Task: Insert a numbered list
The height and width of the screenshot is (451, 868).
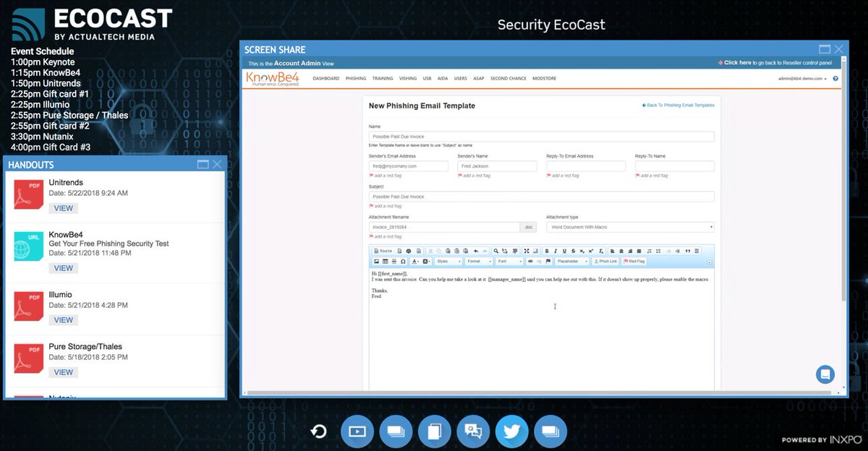Action: tap(649, 251)
